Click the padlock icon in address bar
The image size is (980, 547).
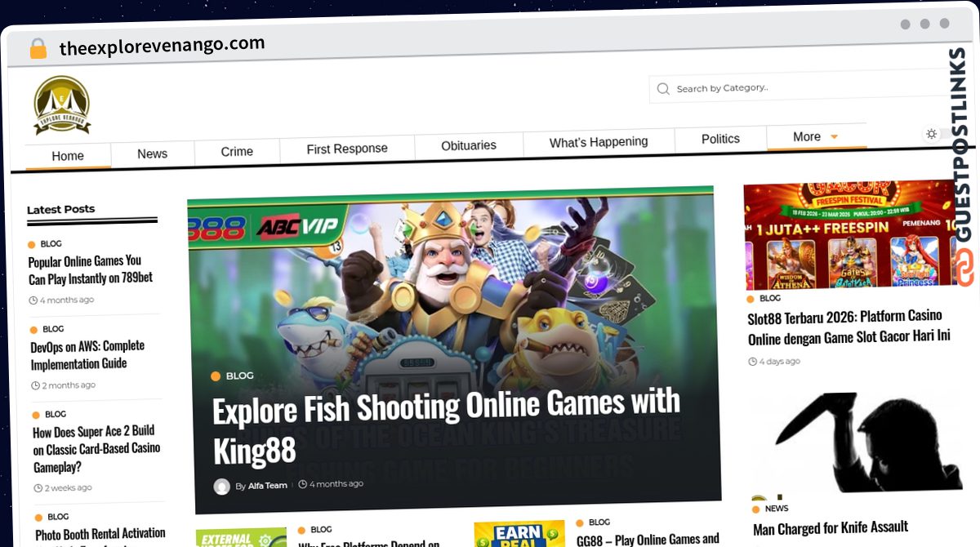click(38, 49)
